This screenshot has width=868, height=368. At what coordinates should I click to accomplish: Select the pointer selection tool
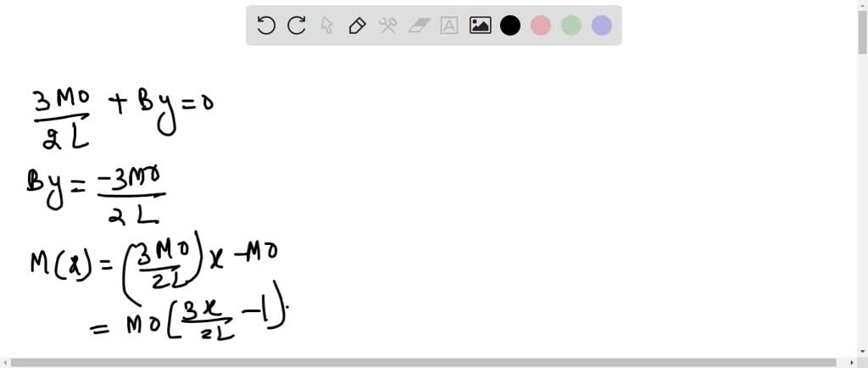pos(327,25)
